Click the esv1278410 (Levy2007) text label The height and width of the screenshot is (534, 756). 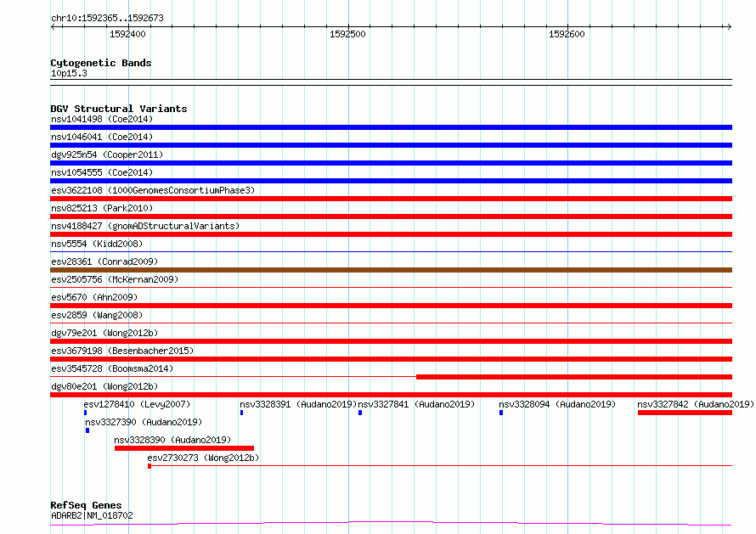pyautogui.click(x=137, y=404)
